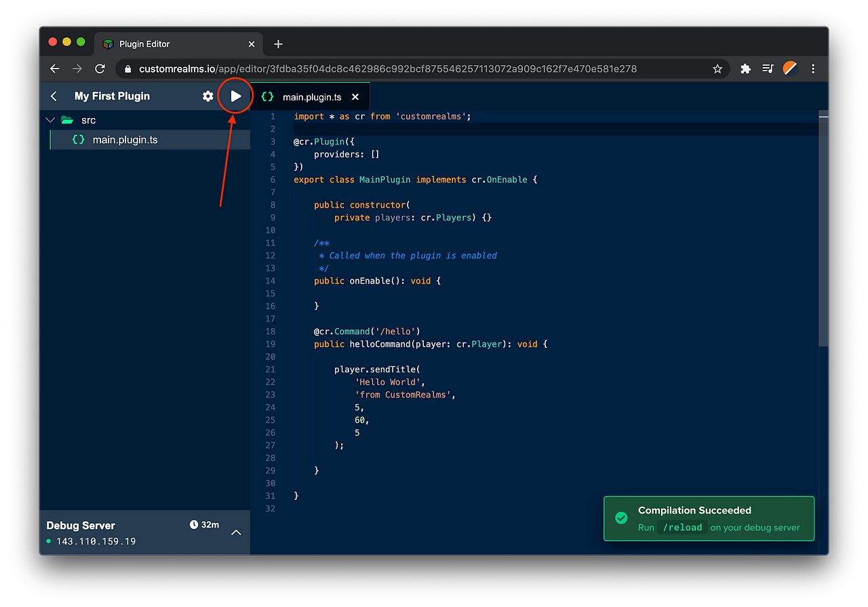Place the cursor on the import line of code
The image size is (868, 607).
382,117
